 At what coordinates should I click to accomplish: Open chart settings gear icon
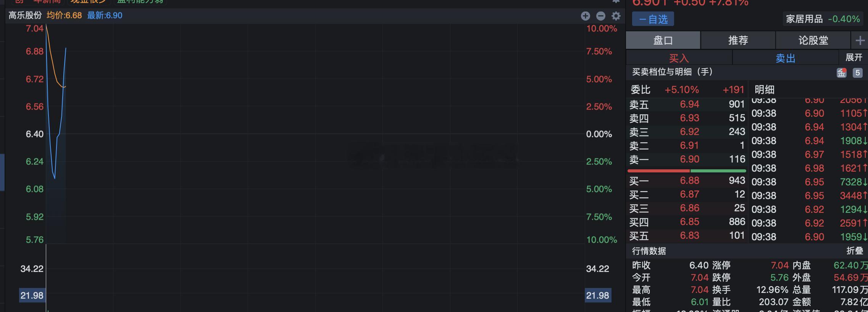coord(616,16)
